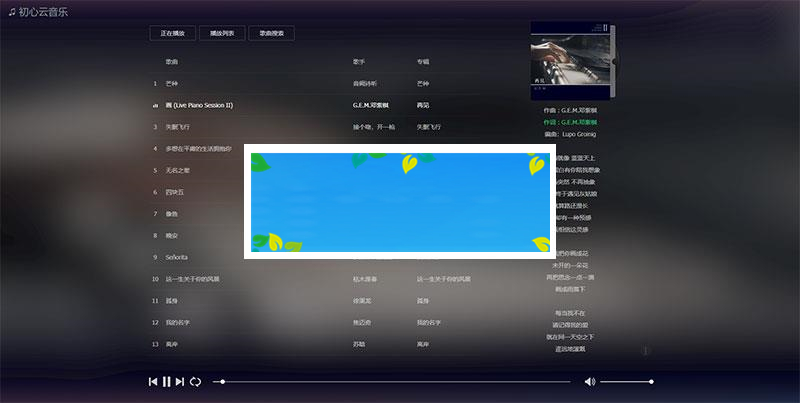This screenshot has height=403, width=800.
Task: Select song number 8 晚安
Action: coord(171,236)
